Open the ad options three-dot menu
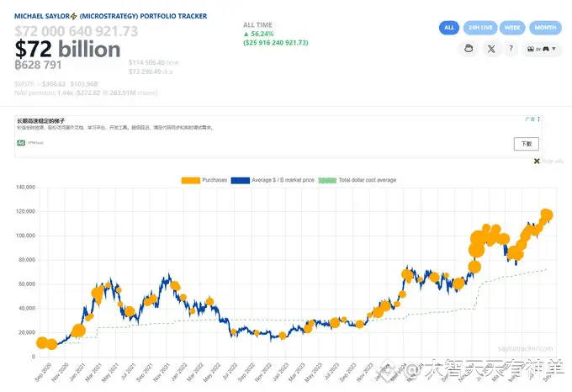The image size is (572, 392). 539,119
